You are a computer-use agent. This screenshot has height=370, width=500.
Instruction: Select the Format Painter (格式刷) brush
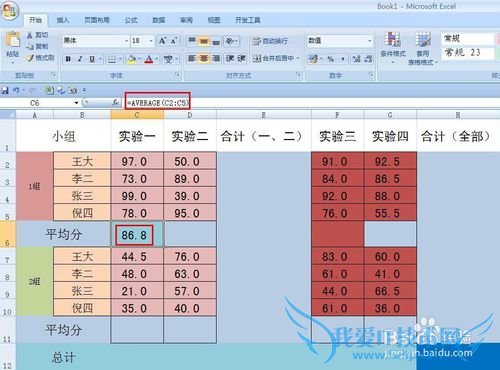30,58
